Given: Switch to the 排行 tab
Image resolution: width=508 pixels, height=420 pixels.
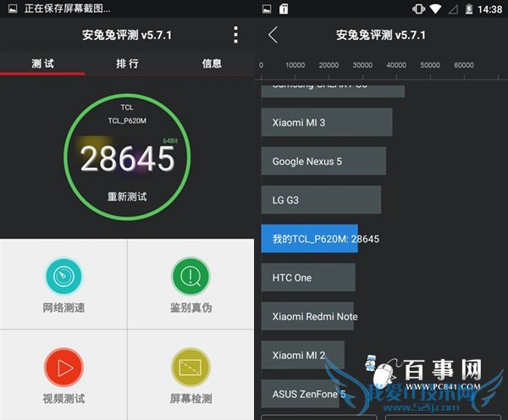Looking at the screenshot, I should coord(127,64).
